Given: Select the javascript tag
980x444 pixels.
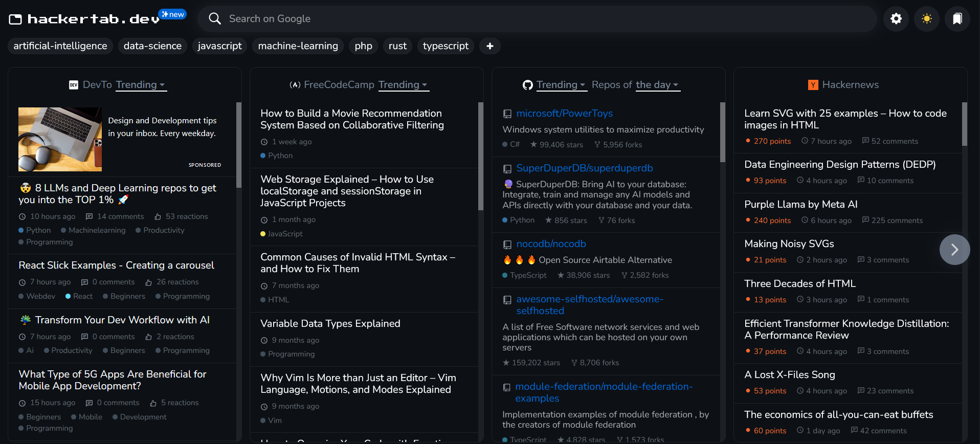Looking at the screenshot, I should pos(220,46).
